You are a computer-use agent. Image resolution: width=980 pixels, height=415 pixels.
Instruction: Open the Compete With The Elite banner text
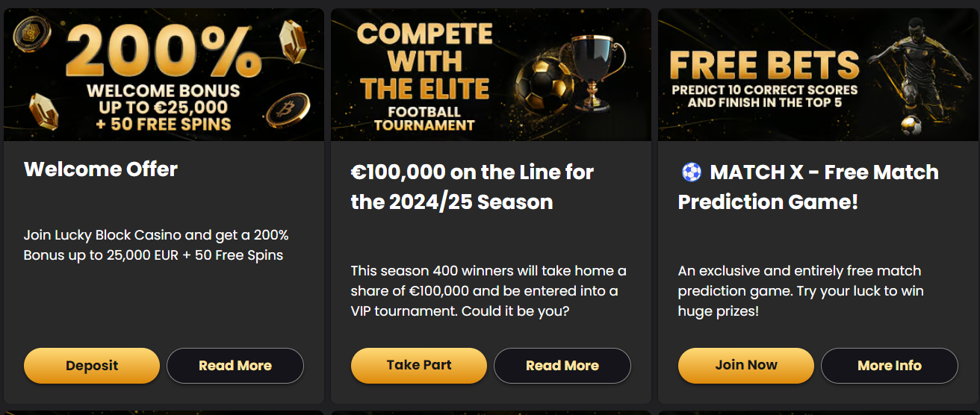pyautogui.click(x=424, y=75)
